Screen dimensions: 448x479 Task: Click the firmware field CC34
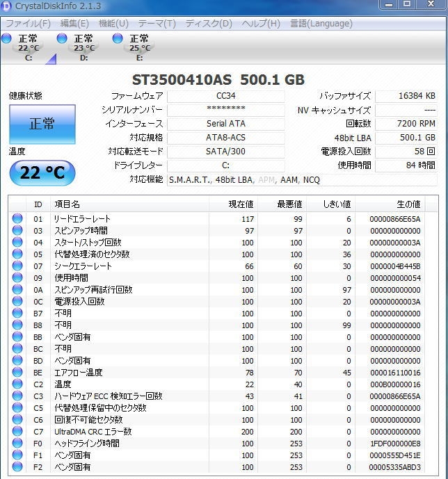coord(226,96)
